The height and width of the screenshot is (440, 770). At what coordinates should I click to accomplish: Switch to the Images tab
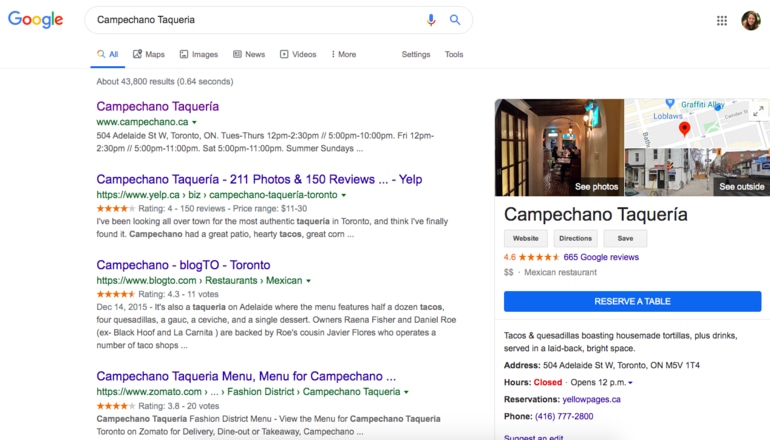199,55
